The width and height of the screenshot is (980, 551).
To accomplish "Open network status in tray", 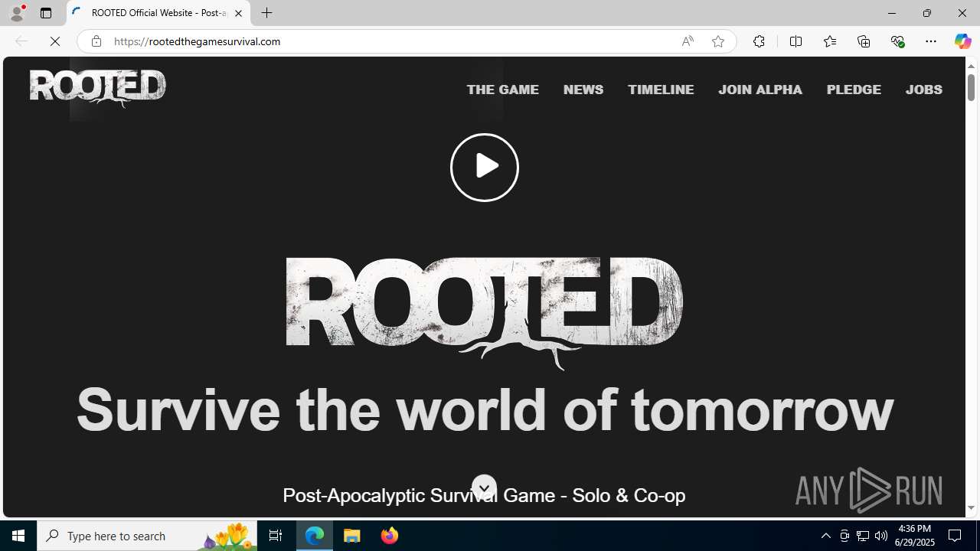I will click(863, 536).
